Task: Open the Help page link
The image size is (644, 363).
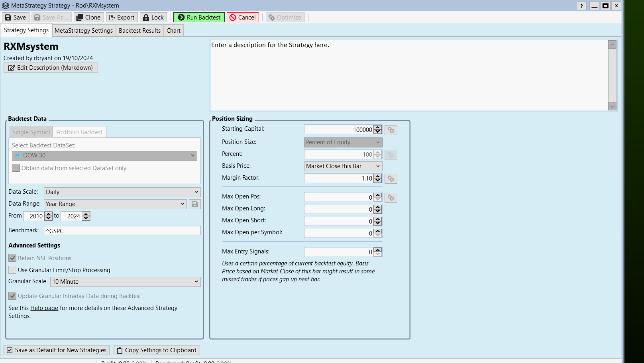Action: coord(44,308)
